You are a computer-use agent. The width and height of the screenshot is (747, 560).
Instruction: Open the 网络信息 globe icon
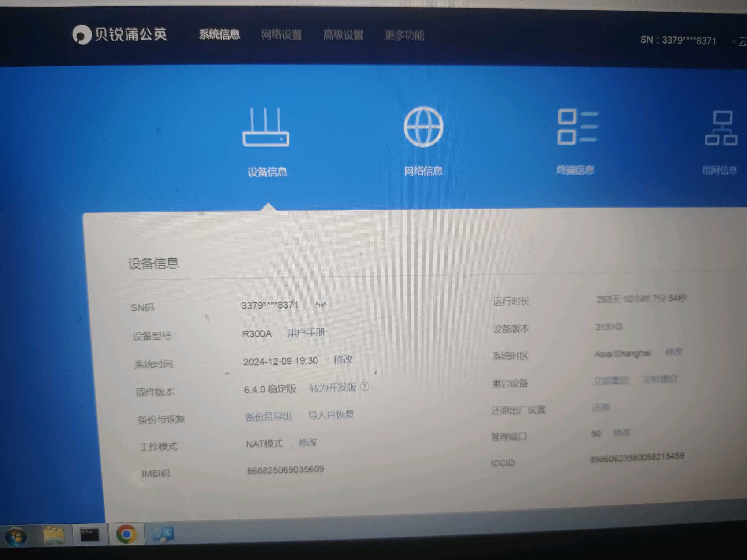pyautogui.click(x=423, y=127)
